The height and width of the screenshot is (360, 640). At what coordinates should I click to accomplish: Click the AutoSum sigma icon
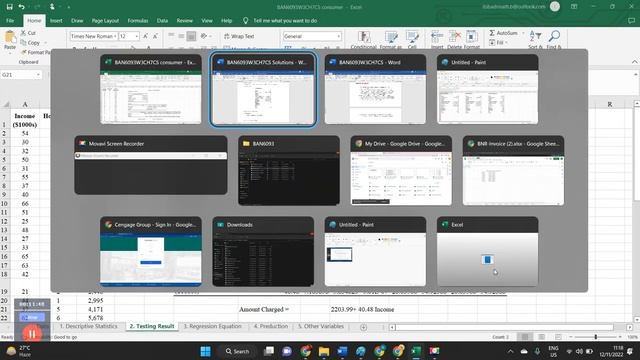coord(492,33)
